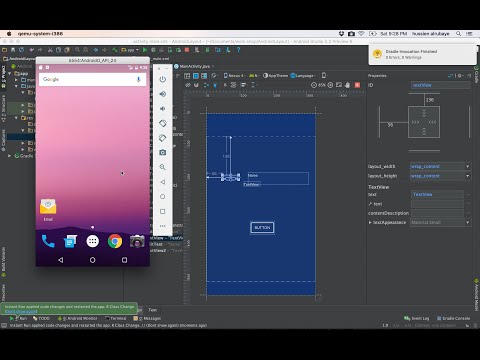Tap the Google voice search microphone
This screenshot has height=360, width=480.
coord(139,79)
